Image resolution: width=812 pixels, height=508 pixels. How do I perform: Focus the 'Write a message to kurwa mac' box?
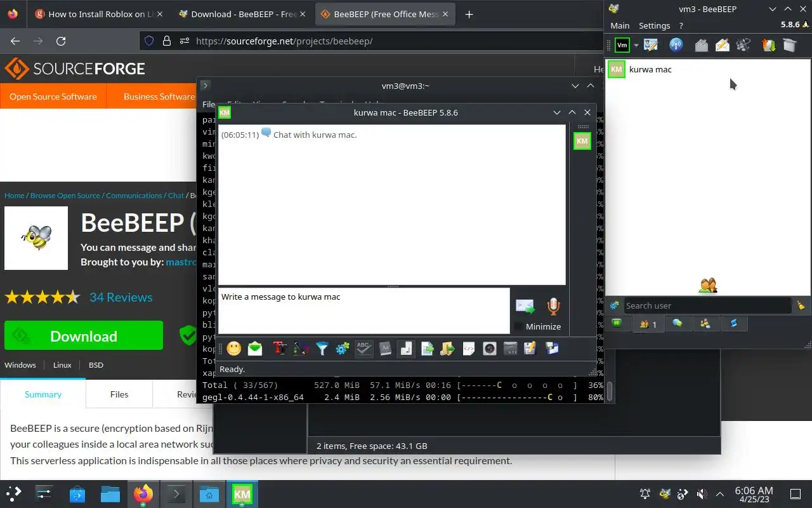pyautogui.click(x=364, y=311)
